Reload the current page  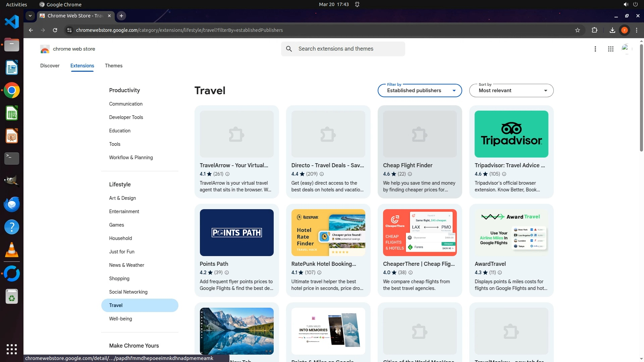point(55,30)
